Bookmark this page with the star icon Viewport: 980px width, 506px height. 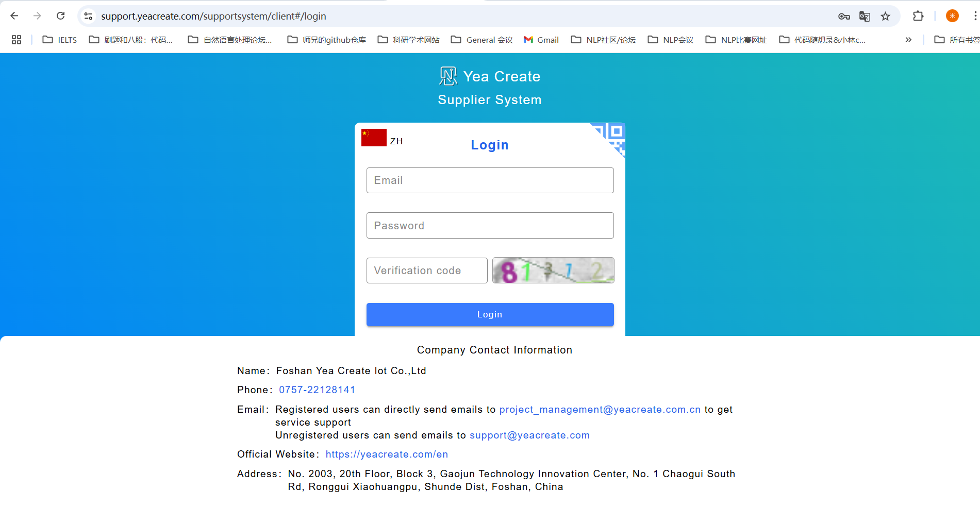point(885,16)
